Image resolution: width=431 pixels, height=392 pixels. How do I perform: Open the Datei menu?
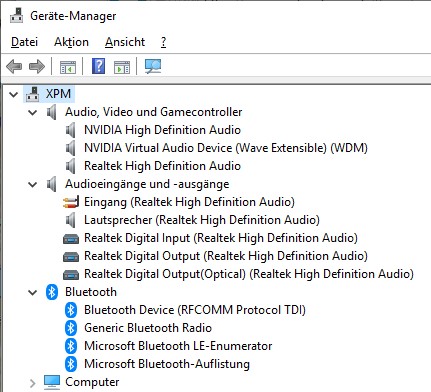click(24, 42)
